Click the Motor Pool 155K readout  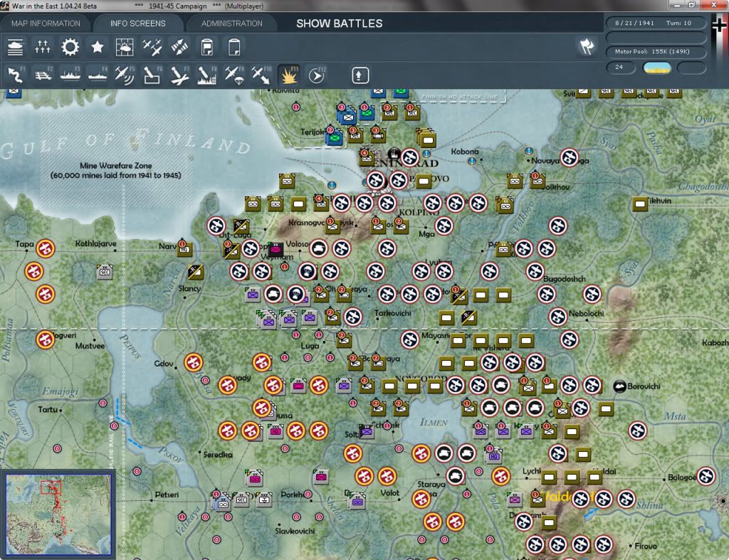[656, 51]
